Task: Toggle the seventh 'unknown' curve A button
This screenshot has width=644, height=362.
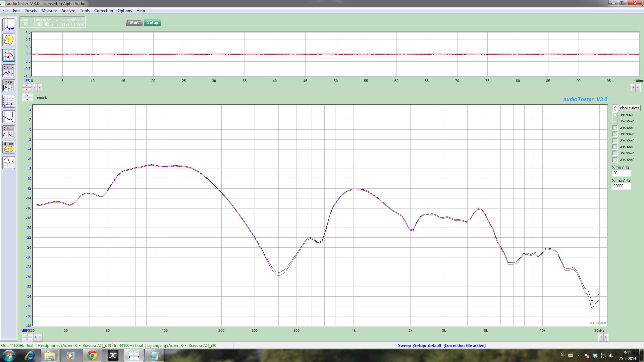Action: click(x=615, y=153)
